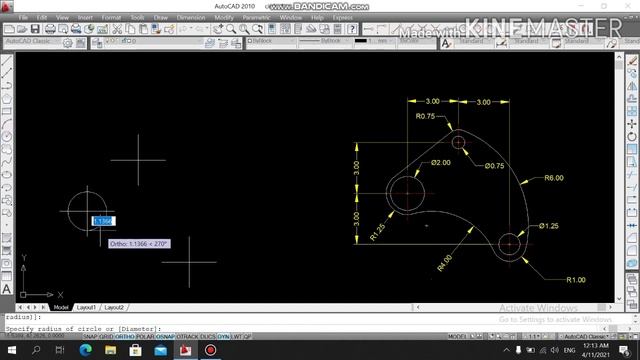Open the Multiline Text tool (A icon)
This screenshot has height=360, width=640.
7,289
